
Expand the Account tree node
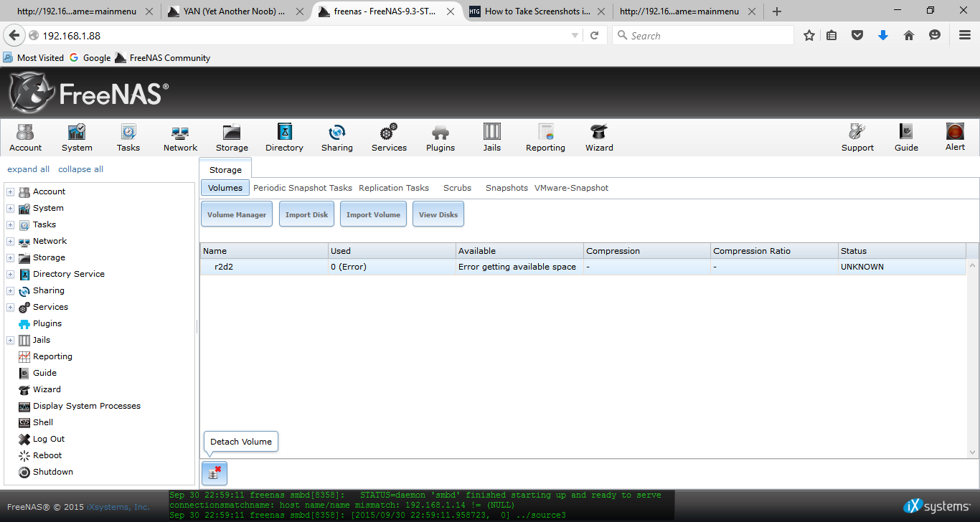point(10,191)
